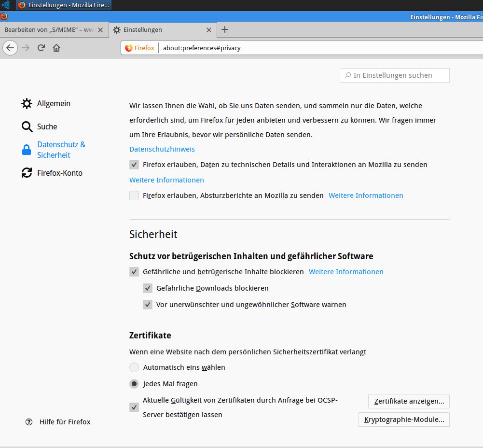The image size is (483, 448).
Task: Open the Datenschutzhinweis link
Action: pyautogui.click(x=162, y=149)
